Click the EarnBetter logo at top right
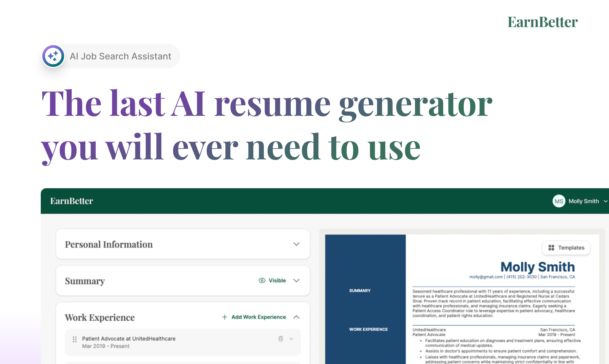Image resolution: width=609 pixels, height=364 pixels. click(542, 22)
